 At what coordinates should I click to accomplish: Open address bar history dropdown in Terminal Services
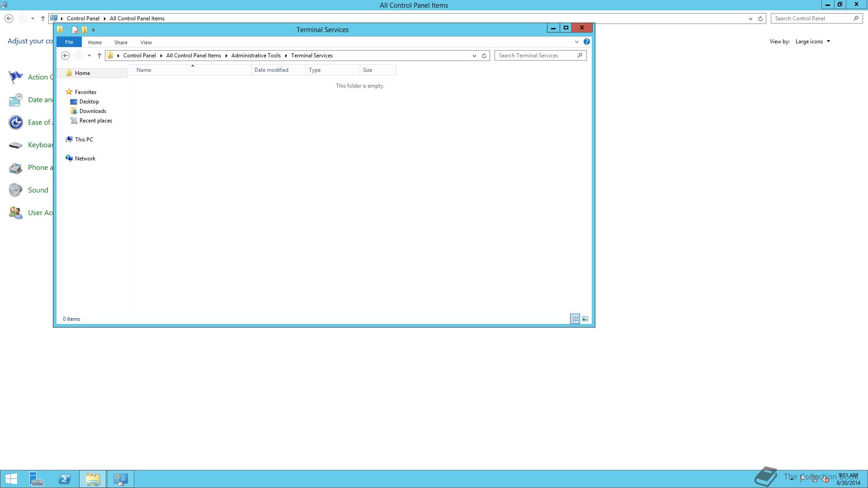[x=474, y=56]
